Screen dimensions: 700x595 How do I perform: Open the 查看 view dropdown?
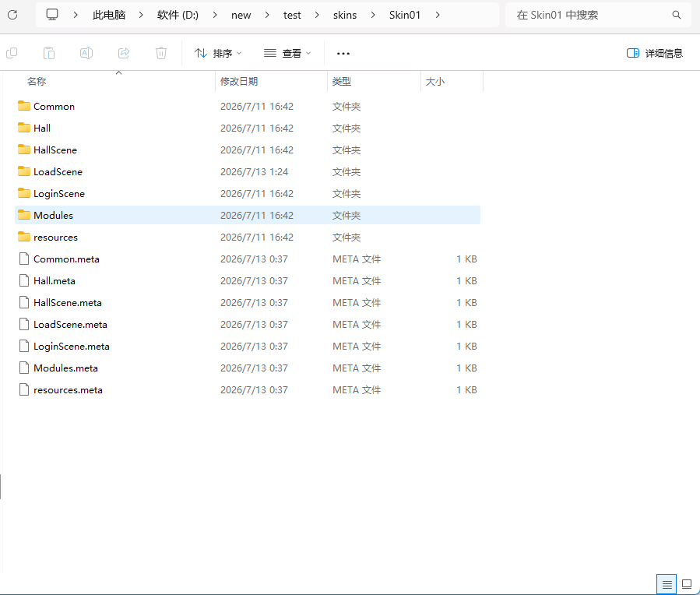pyautogui.click(x=287, y=53)
